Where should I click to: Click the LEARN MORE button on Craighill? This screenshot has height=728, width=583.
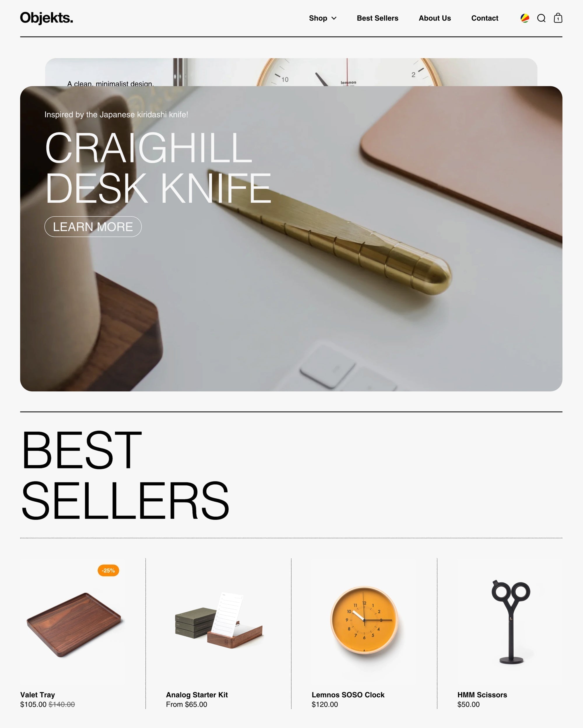93,227
